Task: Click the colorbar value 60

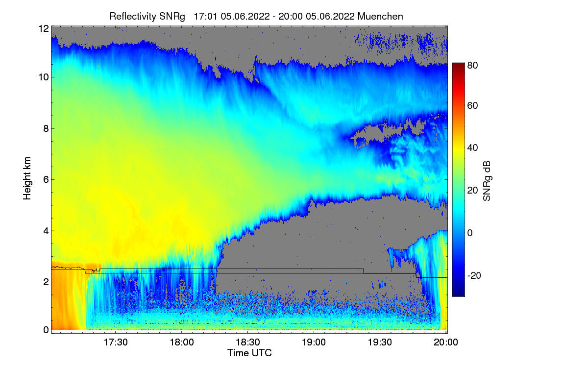Action: [472, 105]
